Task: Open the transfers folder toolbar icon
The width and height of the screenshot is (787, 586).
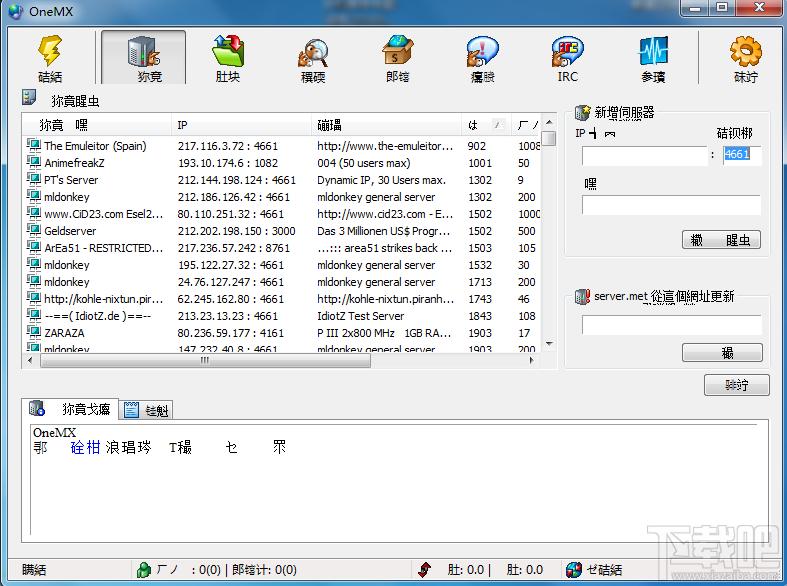Action: click(228, 51)
